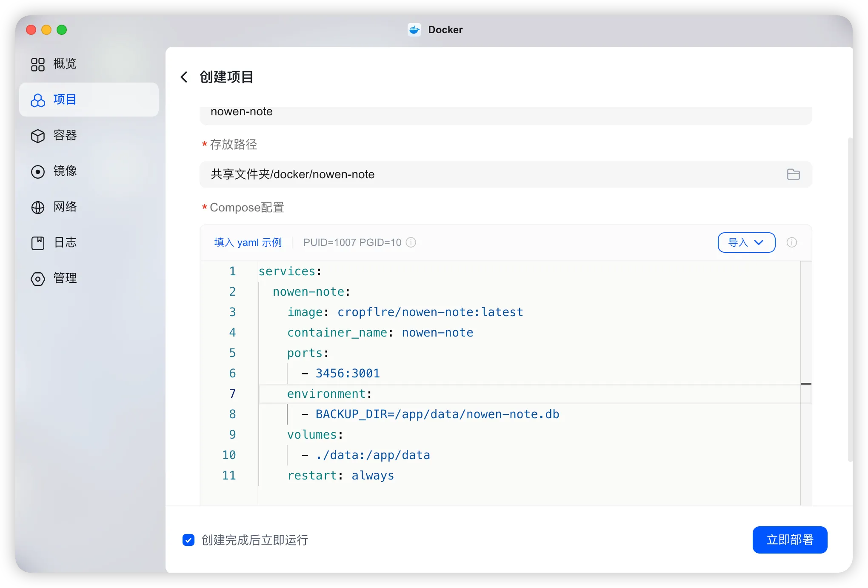Click the environment: line in editor
The image size is (868, 588).
pyautogui.click(x=329, y=394)
